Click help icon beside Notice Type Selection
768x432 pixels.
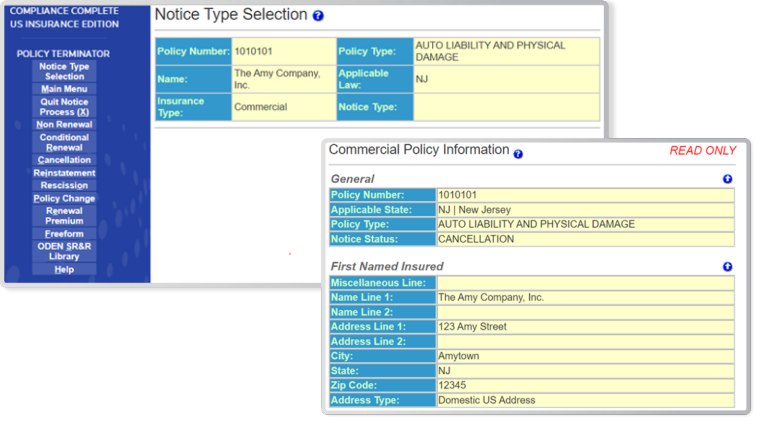(x=318, y=17)
